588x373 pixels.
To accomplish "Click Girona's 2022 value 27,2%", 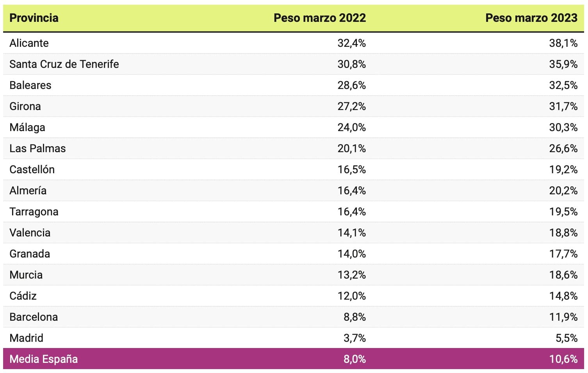I will (351, 106).
